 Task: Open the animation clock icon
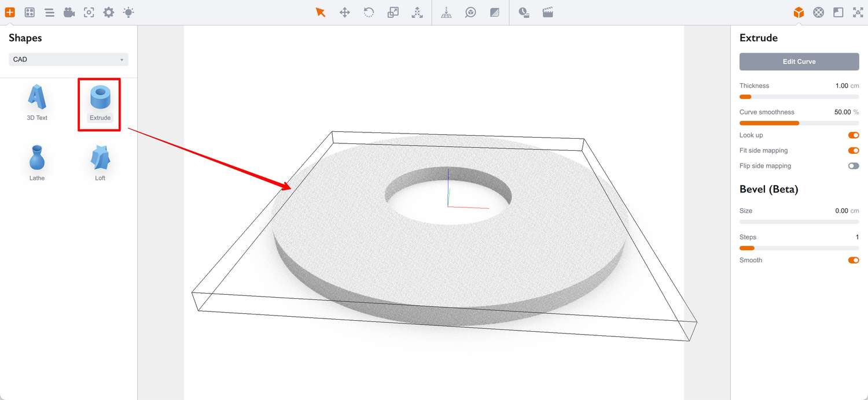coord(524,12)
